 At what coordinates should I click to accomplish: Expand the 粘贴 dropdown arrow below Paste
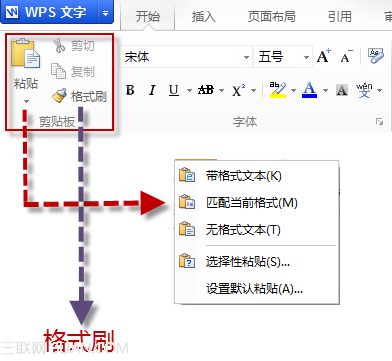(x=26, y=101)
